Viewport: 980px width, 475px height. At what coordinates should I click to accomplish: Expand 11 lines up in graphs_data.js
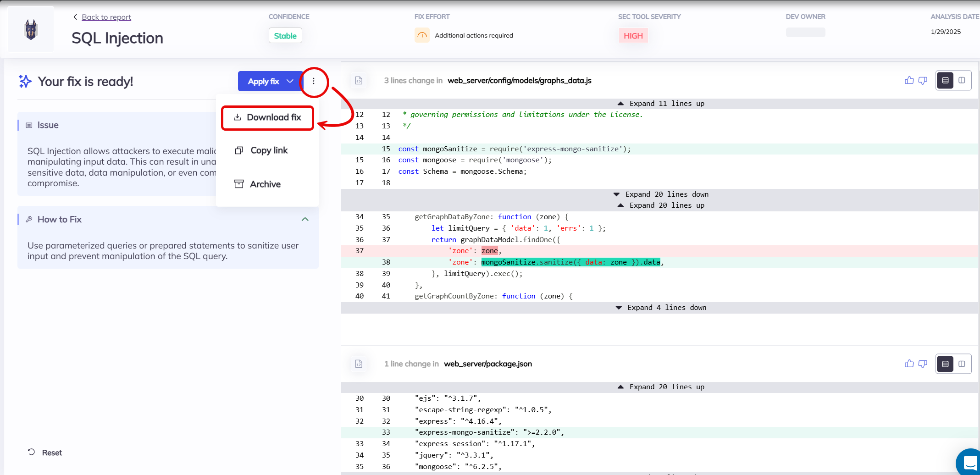660,104
